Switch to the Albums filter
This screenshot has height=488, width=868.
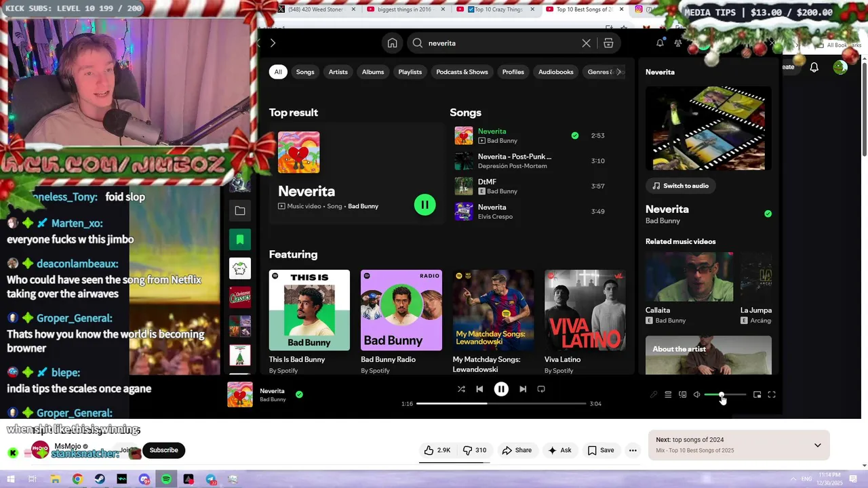(373, 72)
